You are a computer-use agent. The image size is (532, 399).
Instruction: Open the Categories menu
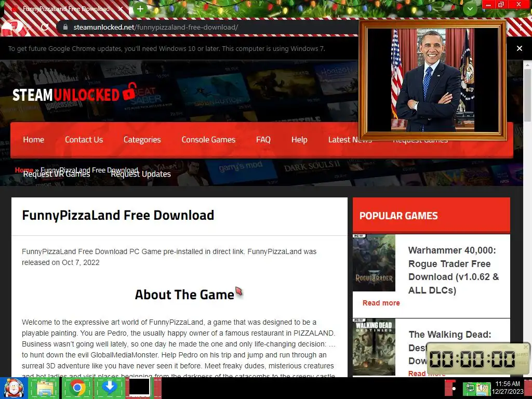tap(142, 140)
